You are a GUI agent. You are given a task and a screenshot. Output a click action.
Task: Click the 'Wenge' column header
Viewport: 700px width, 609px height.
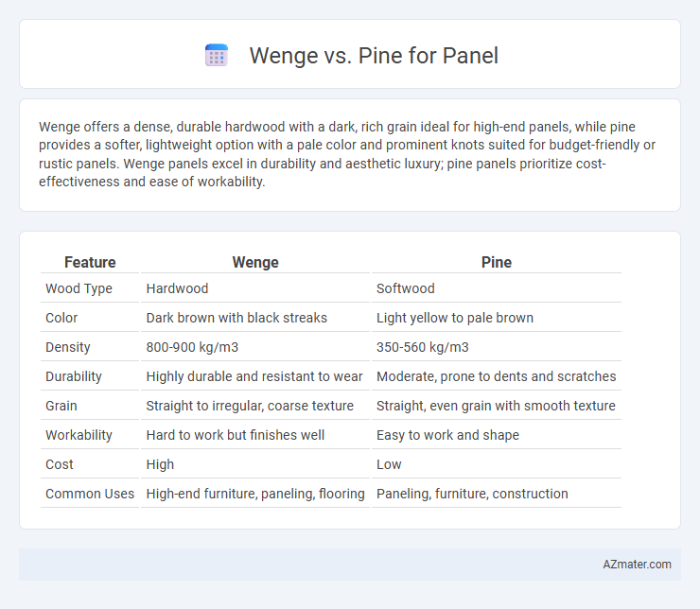coord(255,262)
